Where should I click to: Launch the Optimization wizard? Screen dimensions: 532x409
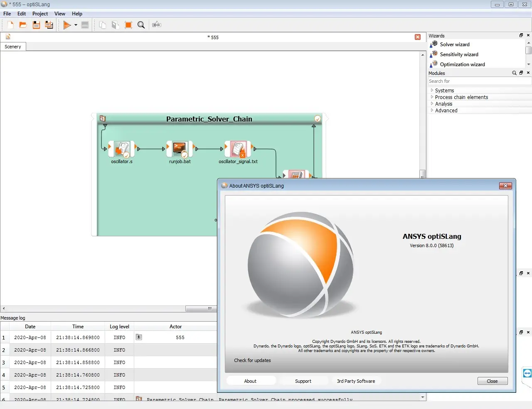coord(462,64)
